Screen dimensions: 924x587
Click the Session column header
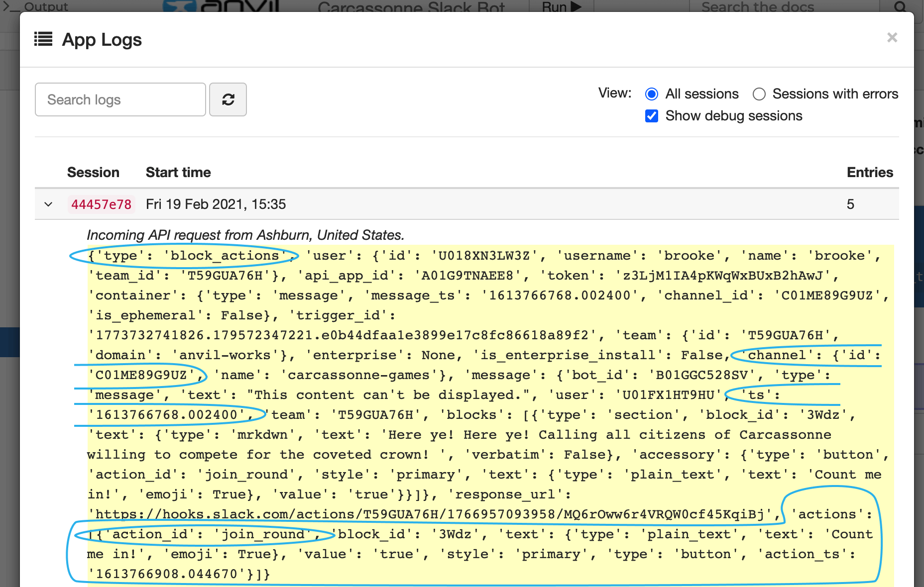pyautogui.click(x=93, y=172)
